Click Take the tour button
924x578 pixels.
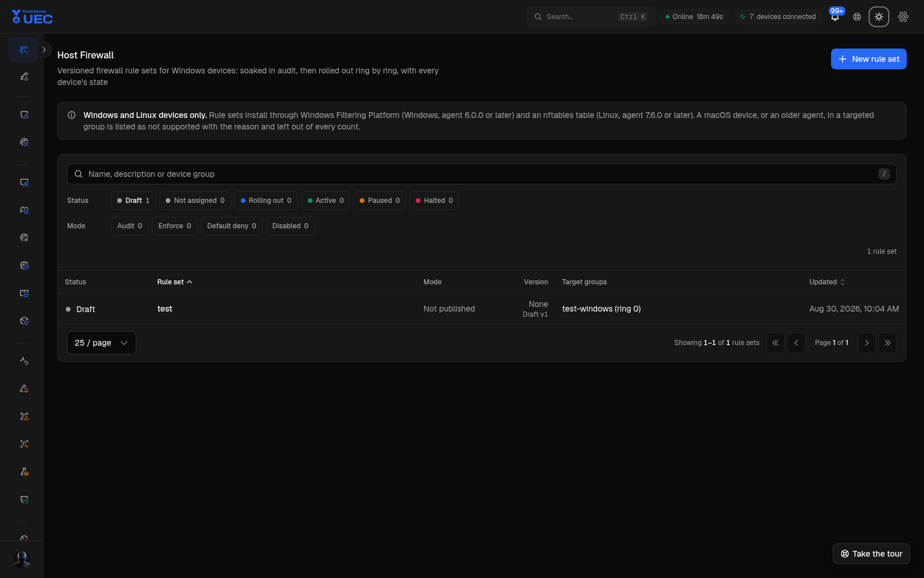[x=871, y=554]
